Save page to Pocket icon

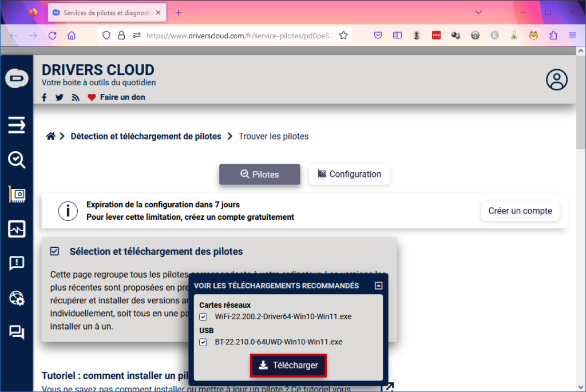tap(378, 35)
